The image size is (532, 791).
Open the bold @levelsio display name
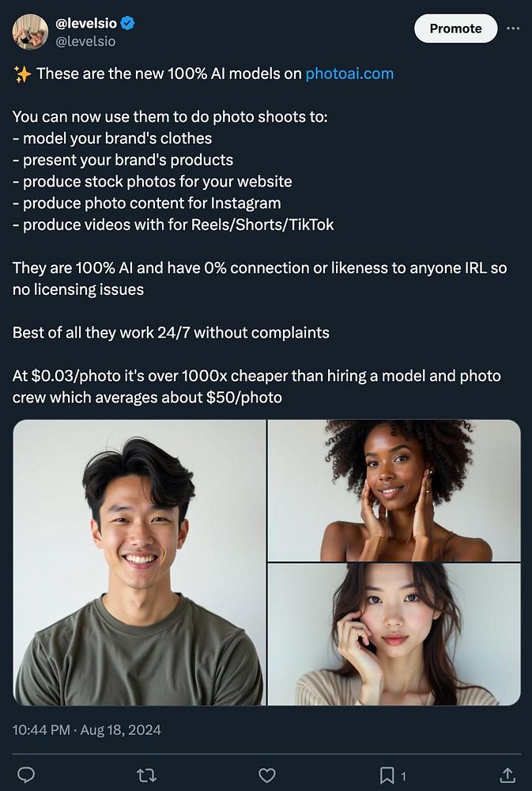(x=85, y=23)
